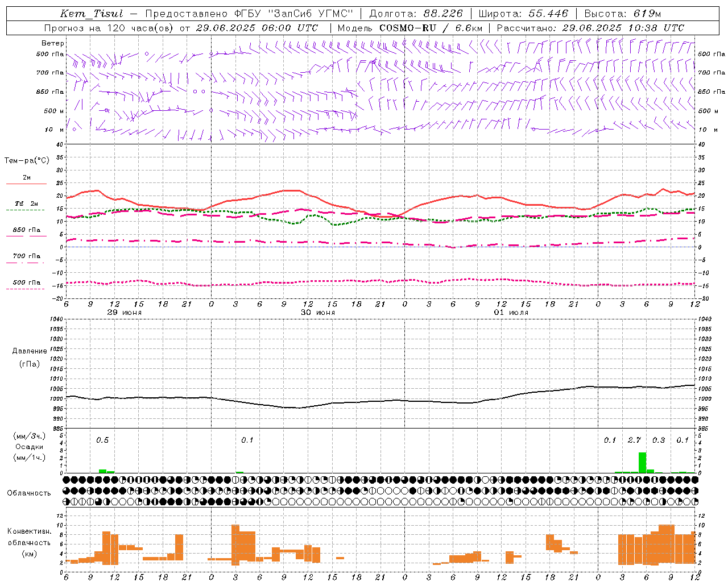Click the '700 гПа' temperature legend label
The height and width of the screenshot is (582, 728).
click(27, 256)
